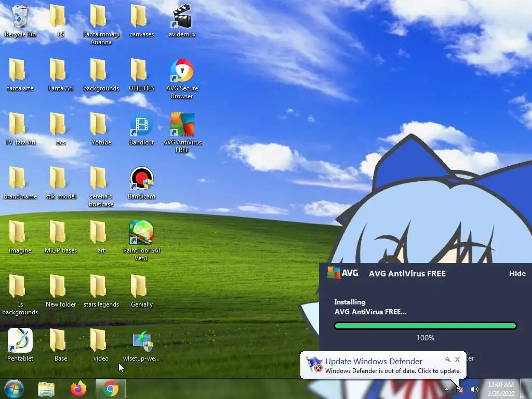Image resolution: width=532 pixels, height=399 pixels.
Task: Launch PaintTool SAI Ver.1 shortcut
Action: coord(141,241)
